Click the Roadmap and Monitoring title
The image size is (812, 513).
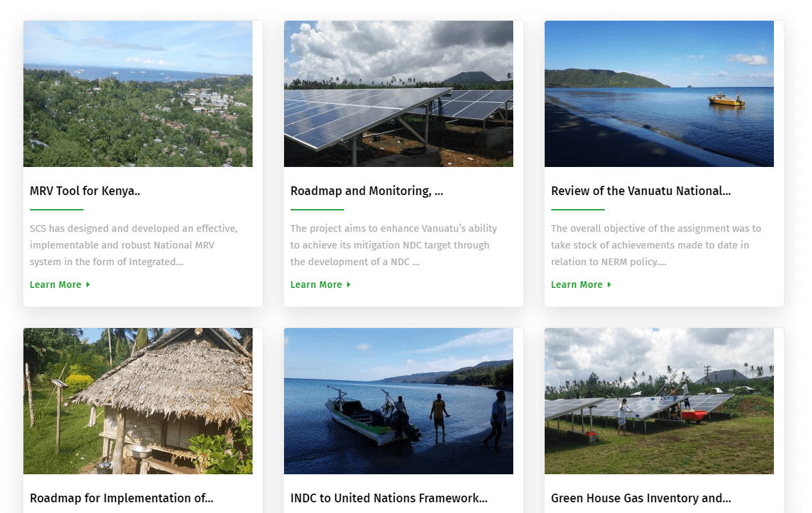(x=366, y=191)
